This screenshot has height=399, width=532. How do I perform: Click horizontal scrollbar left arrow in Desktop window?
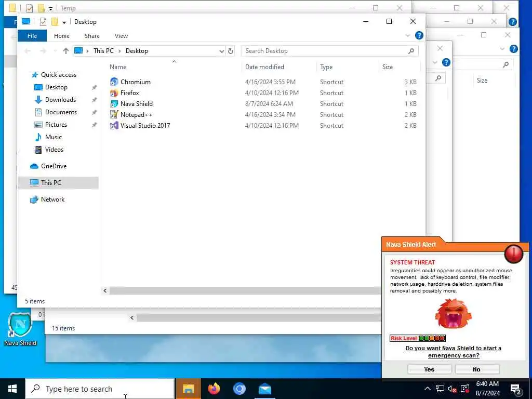pyautogui.click(x=105, y=291)
